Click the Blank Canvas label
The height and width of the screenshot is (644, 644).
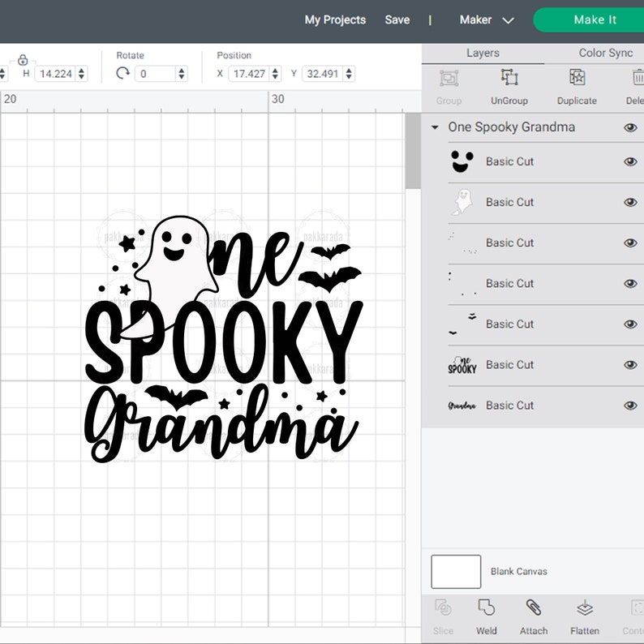click(519, 572)
